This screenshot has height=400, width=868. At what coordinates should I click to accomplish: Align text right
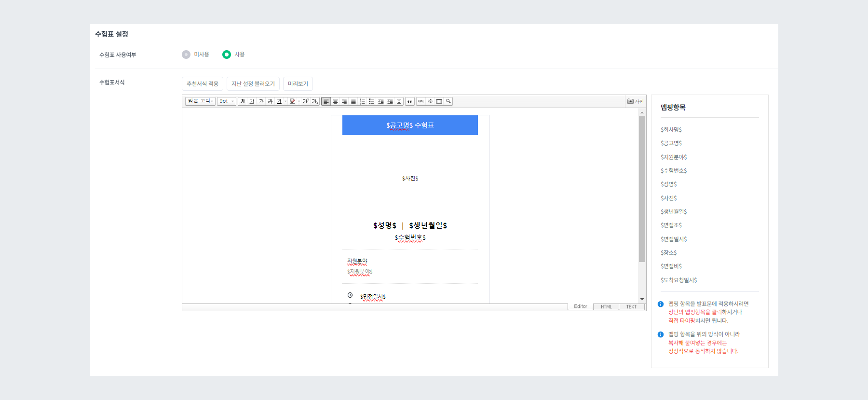344,101
